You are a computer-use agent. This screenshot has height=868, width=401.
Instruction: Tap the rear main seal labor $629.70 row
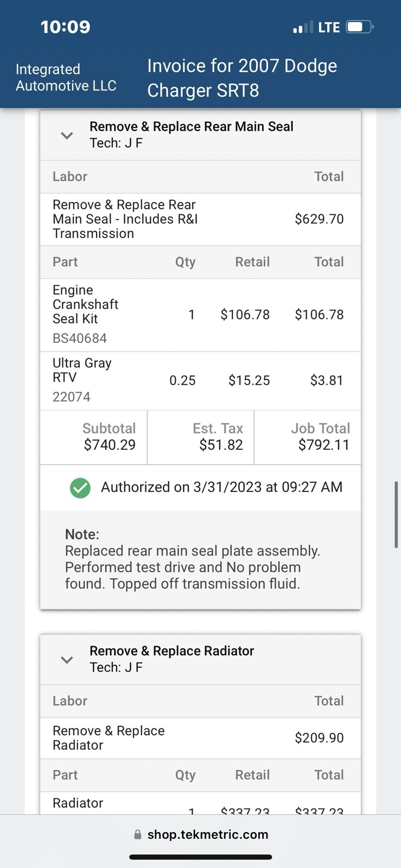click(x=200, y=219)
